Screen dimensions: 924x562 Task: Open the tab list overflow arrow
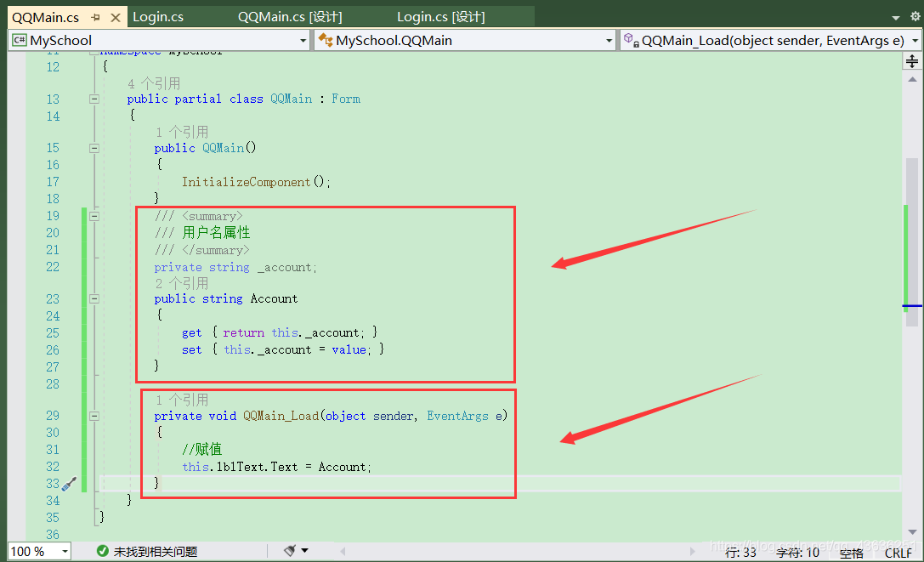coord(896,18)
